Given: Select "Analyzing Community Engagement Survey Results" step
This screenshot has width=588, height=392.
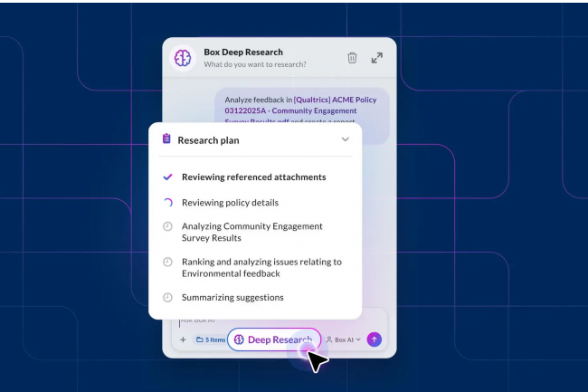Looking at the screenshot, I should (x=252, y=232).
